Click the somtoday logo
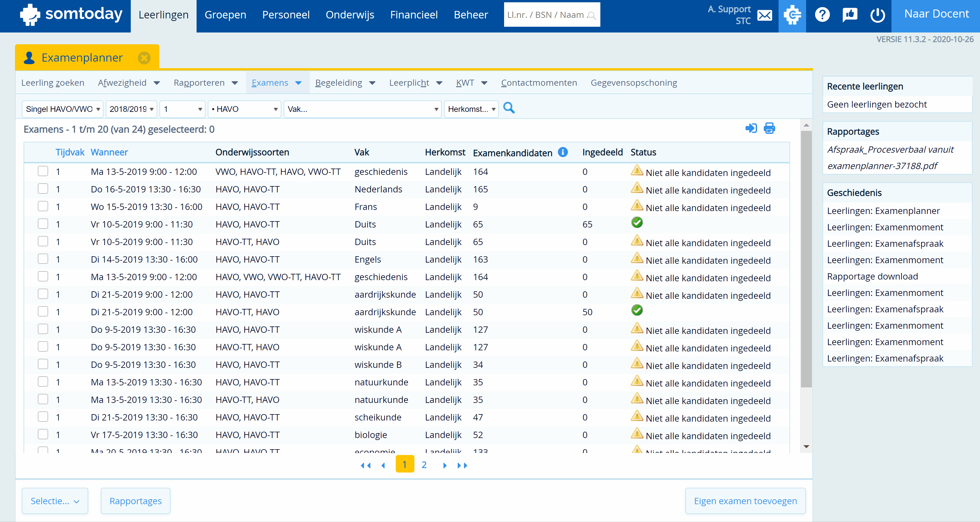This screenshot has height=522, width=980. pyautogui.click(x=71, y=15)
